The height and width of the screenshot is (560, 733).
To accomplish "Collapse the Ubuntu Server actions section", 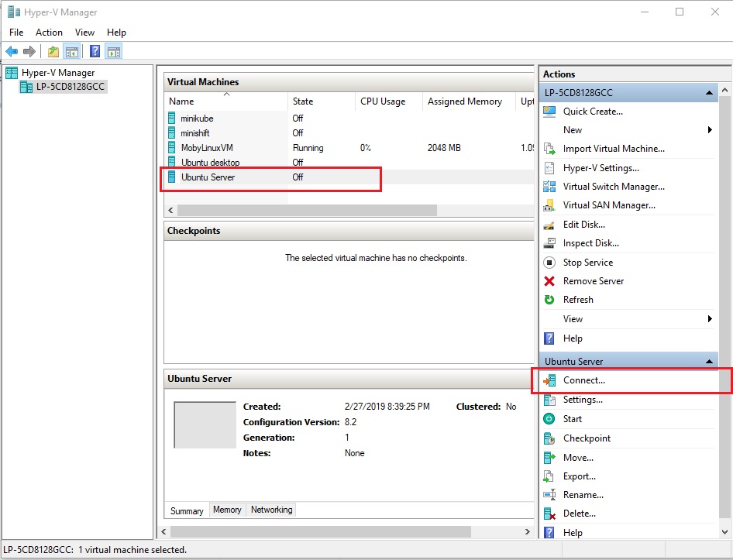I will click(x=709, y=362).
